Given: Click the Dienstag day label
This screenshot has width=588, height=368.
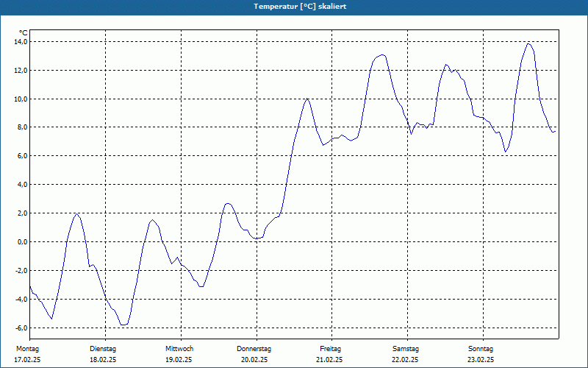Looking at the screenshot, I should (103, 349).
